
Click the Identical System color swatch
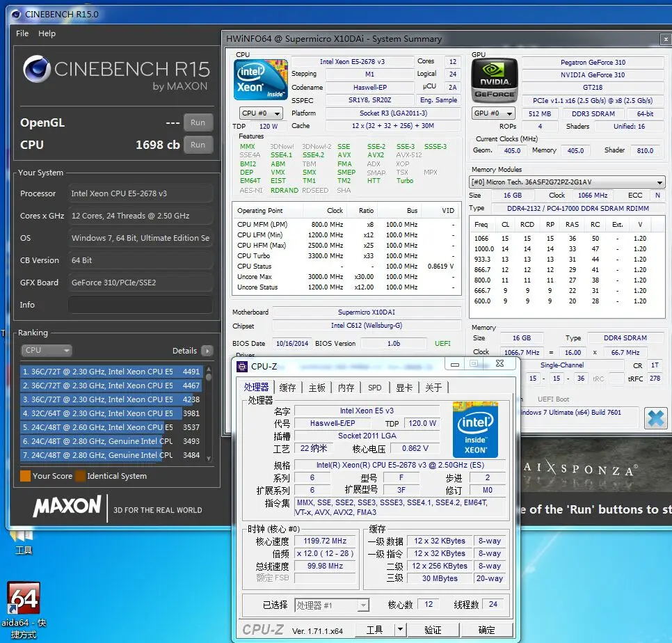tap(80, 476)
